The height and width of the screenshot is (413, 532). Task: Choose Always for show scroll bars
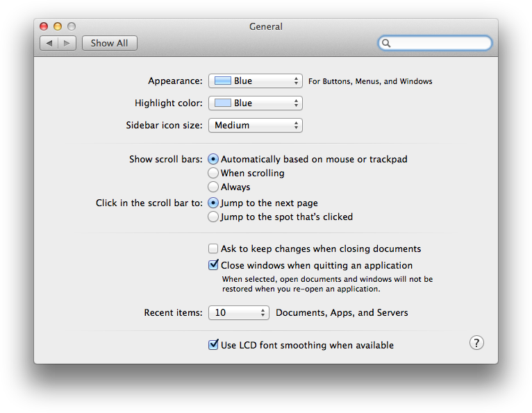point(214,187)
